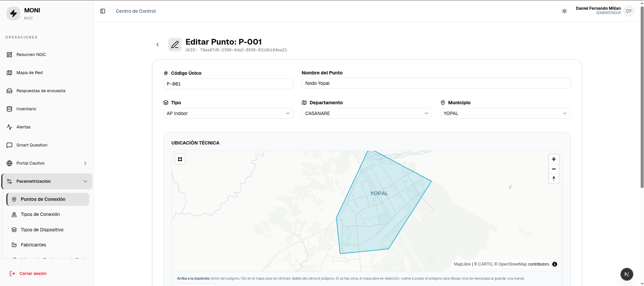The width and height of the screenshot is (644, 286).
Task: Toggle map attribution info icon
Action: point(555,264)
